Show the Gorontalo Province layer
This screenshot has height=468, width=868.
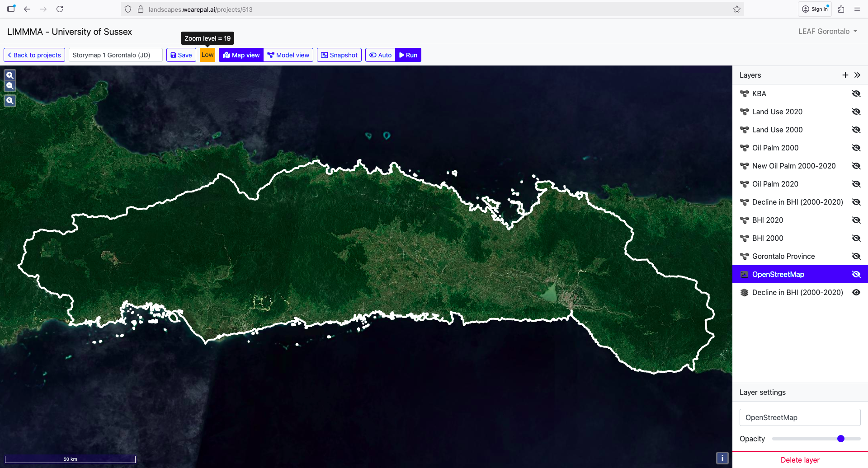point(856,256)
